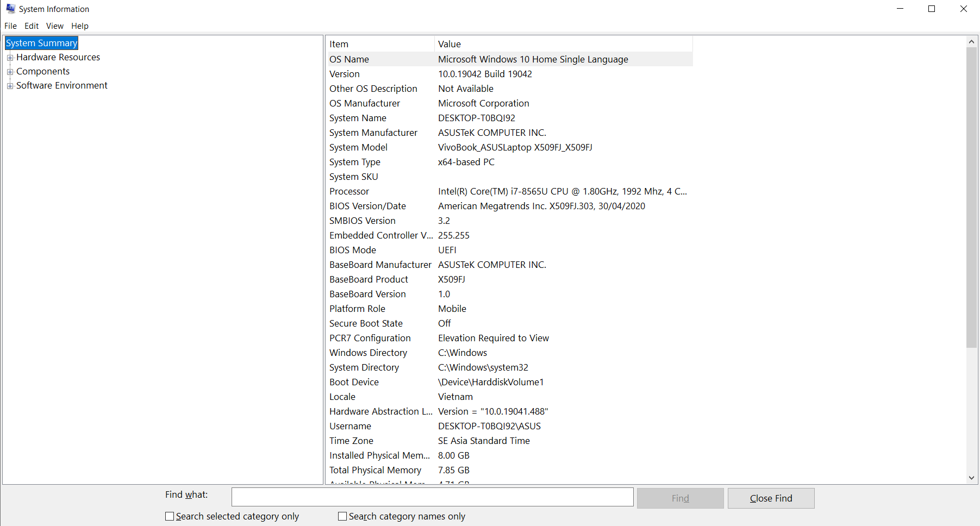Viewport: 980px width, 526px height.
Task: Click the scroll down arrow on scrollbar
Action: (x=972, y=478)
